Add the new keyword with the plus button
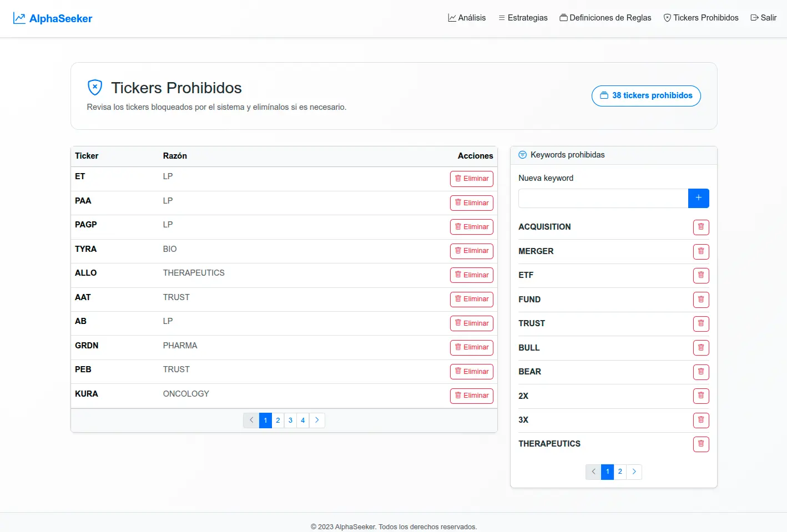Viewport: 787px width, 532px height. [x=699, y=198]
